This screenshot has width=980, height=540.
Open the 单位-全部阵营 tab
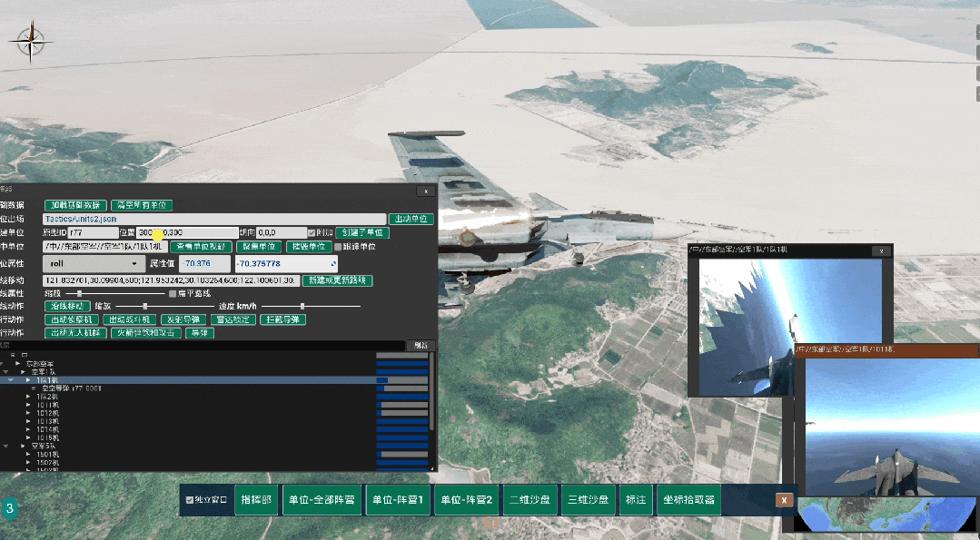pyautogui.click(x=322, y=500)
